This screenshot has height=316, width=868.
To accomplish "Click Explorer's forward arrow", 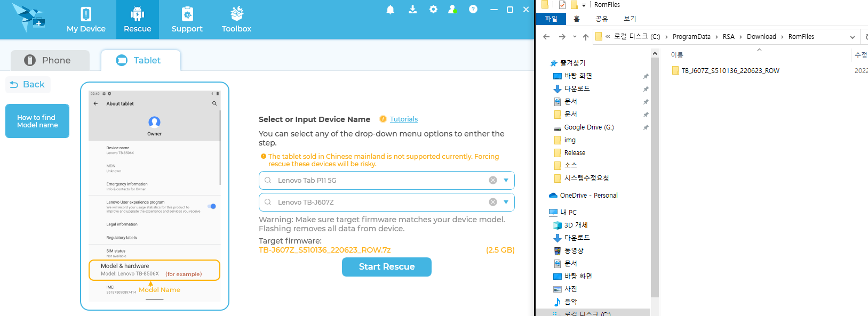I will click(x=562, y=37).
